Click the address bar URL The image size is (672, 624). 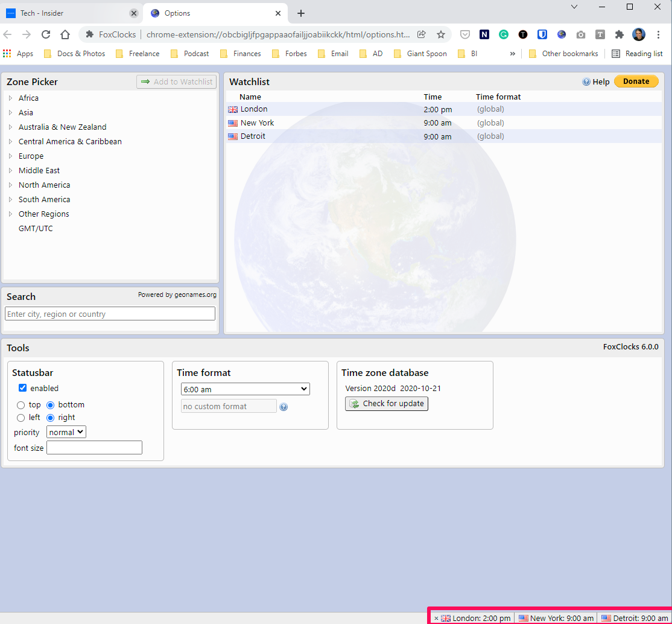point(277,35)
